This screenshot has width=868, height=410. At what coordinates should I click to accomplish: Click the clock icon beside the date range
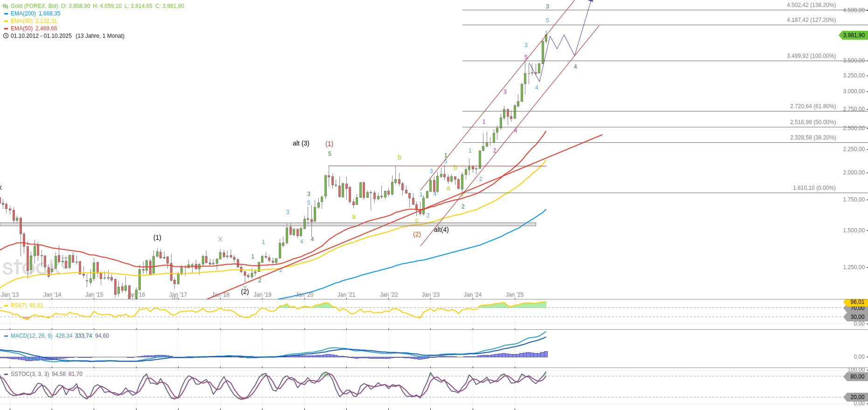[6, 36]
